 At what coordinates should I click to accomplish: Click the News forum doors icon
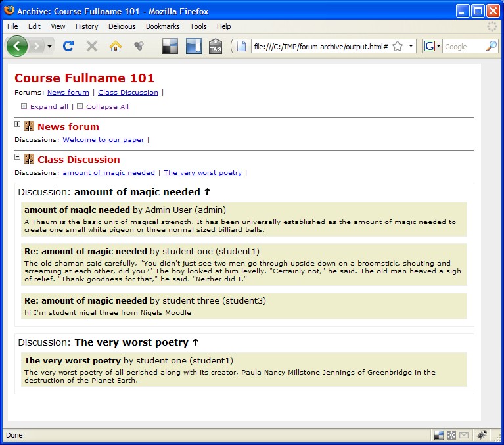(x=30, y=126)
